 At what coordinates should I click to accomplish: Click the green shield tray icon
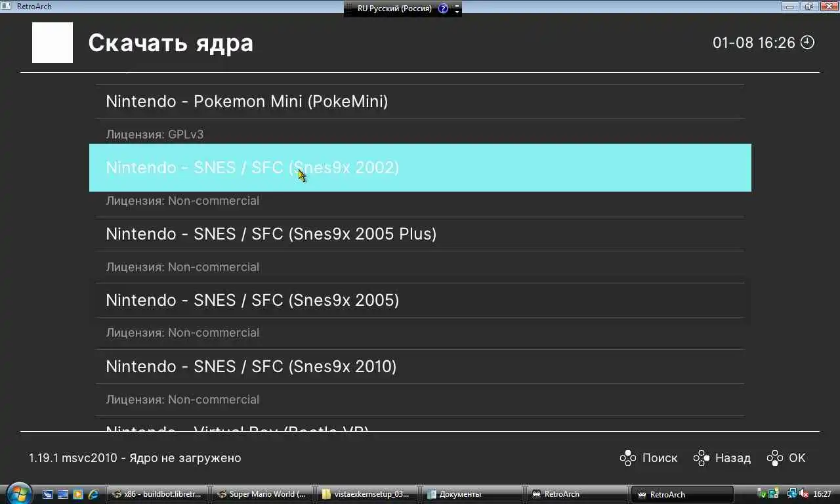pos(762,493)
